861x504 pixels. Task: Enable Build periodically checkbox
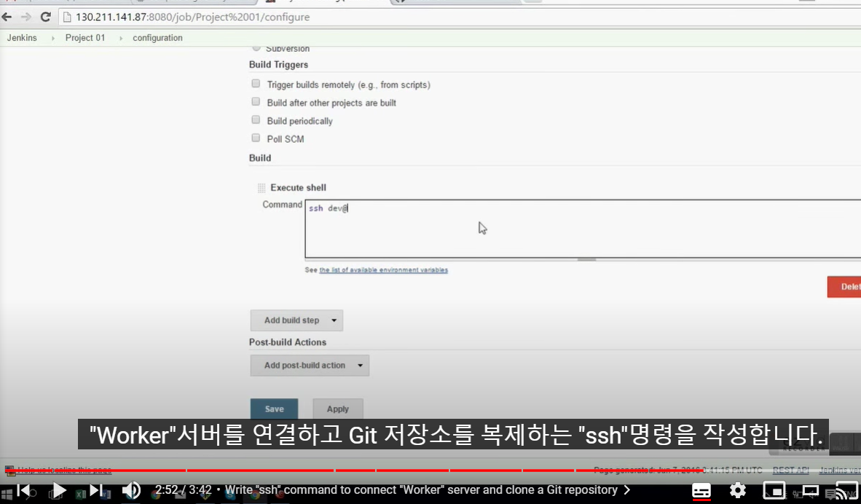[x=256, y=119]
